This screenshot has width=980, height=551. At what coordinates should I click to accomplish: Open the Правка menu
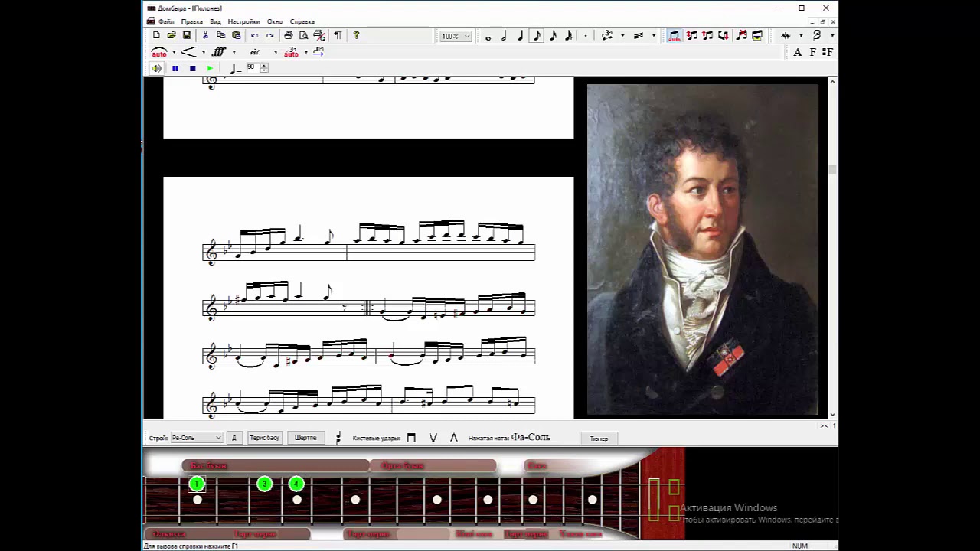pyautogui.click(x=191, y=21)
